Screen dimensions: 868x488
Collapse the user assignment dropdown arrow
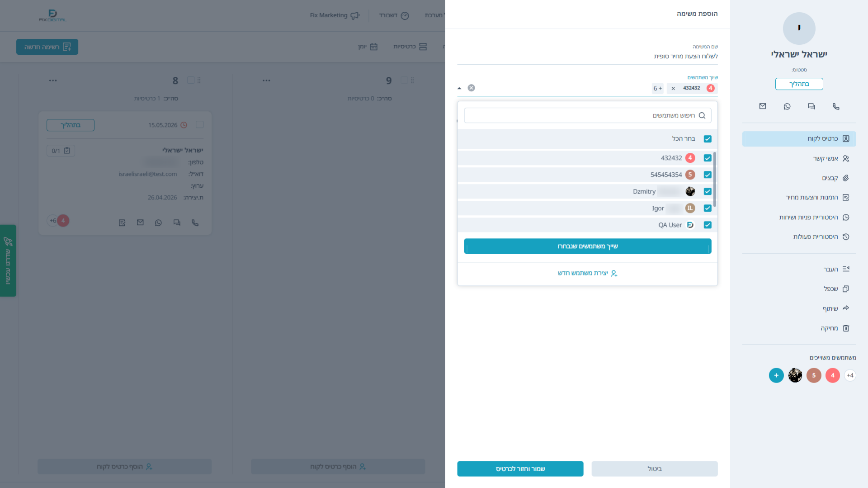tap(459, 88)
